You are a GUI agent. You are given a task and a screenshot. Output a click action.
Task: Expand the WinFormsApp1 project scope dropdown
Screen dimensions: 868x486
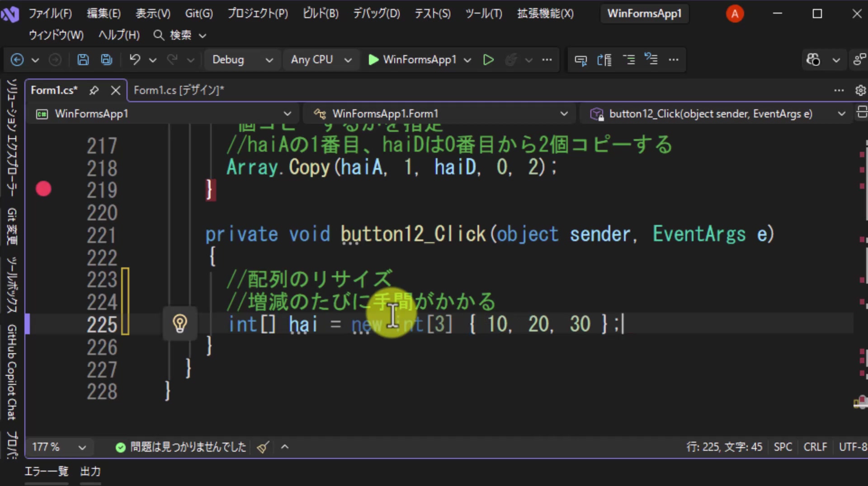pyautogui.click(x=164, y=114)
